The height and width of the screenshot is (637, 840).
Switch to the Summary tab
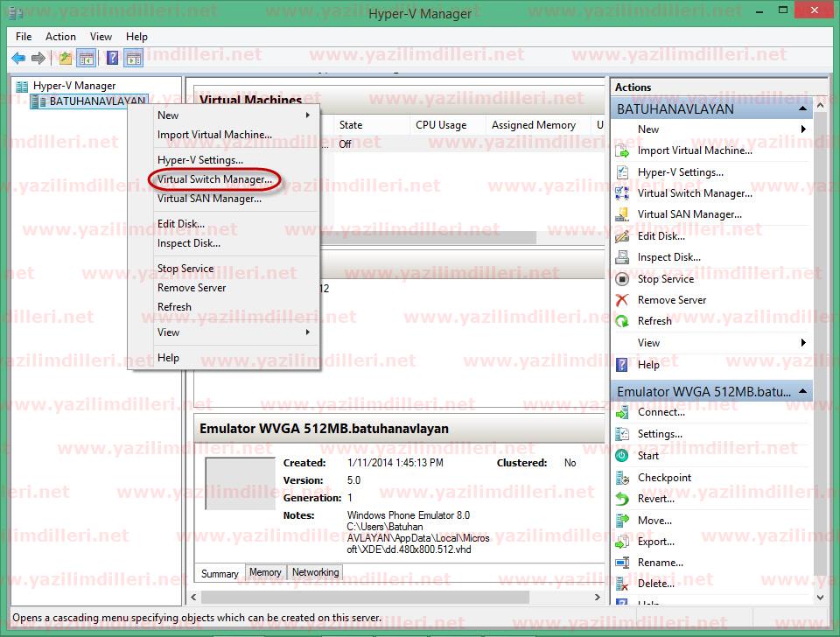click(220, 573)
